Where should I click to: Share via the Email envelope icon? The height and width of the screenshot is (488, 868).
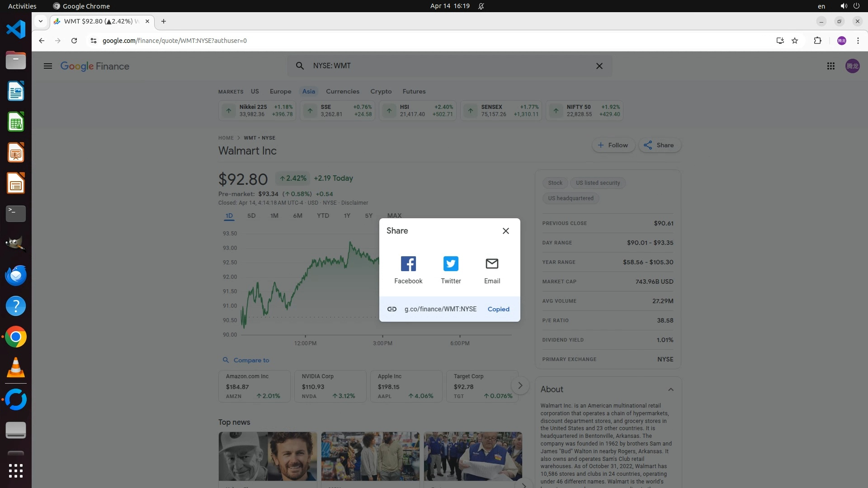492,264
